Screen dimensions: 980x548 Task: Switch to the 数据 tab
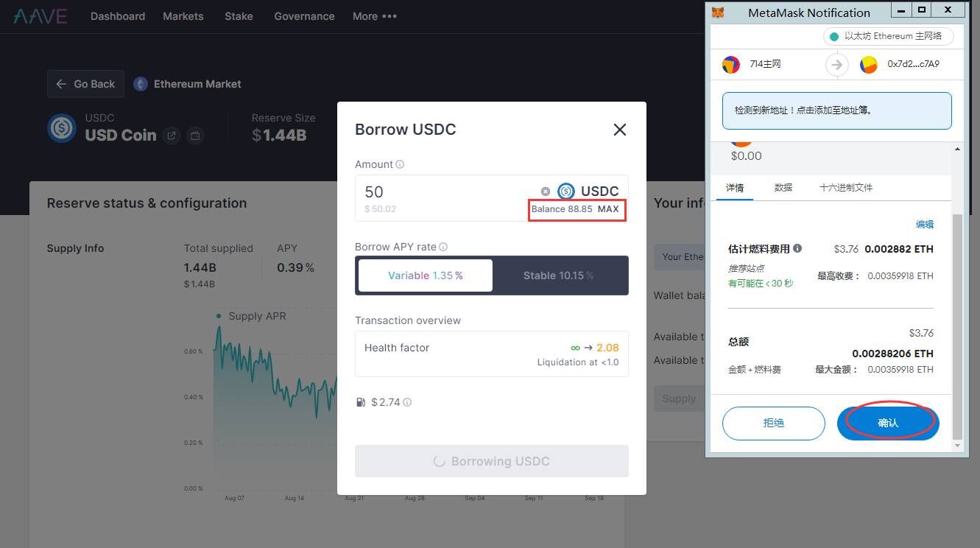[783, 187]
